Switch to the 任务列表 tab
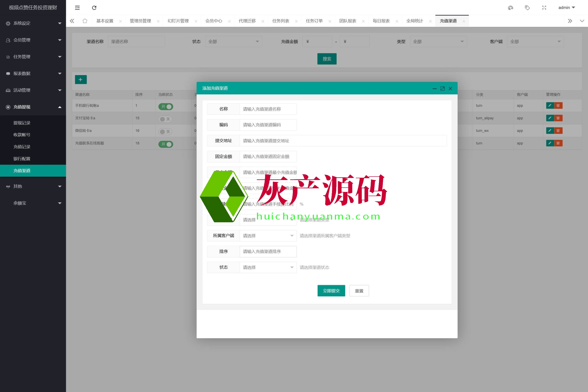The width and height of the screenshot is (588, 392). pyautogui.click(x=280, y=21)
